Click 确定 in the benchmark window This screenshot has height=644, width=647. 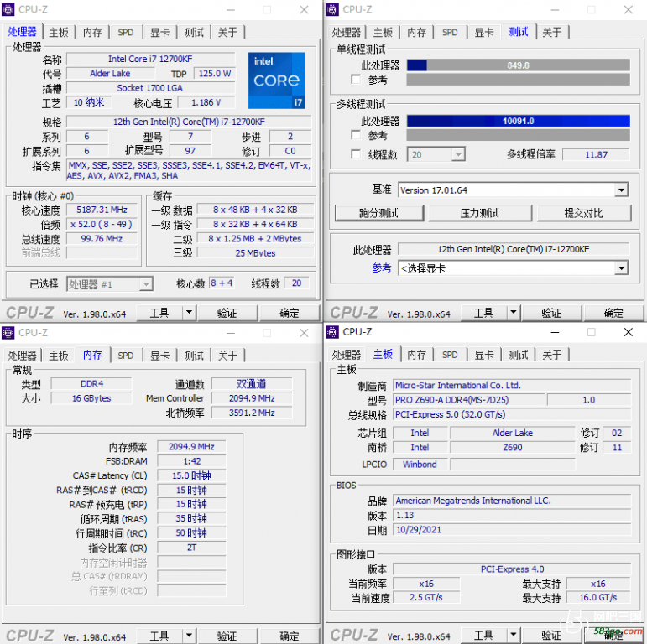[613, 313]
